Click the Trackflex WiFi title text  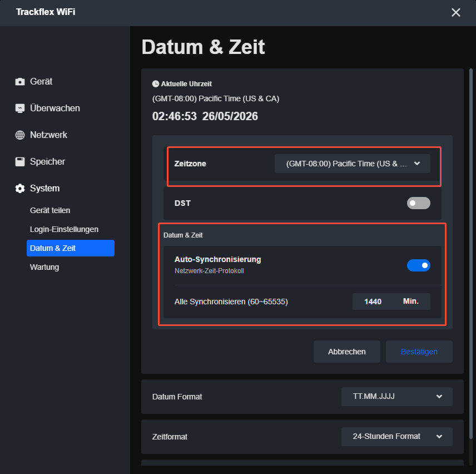coord(46,12)
